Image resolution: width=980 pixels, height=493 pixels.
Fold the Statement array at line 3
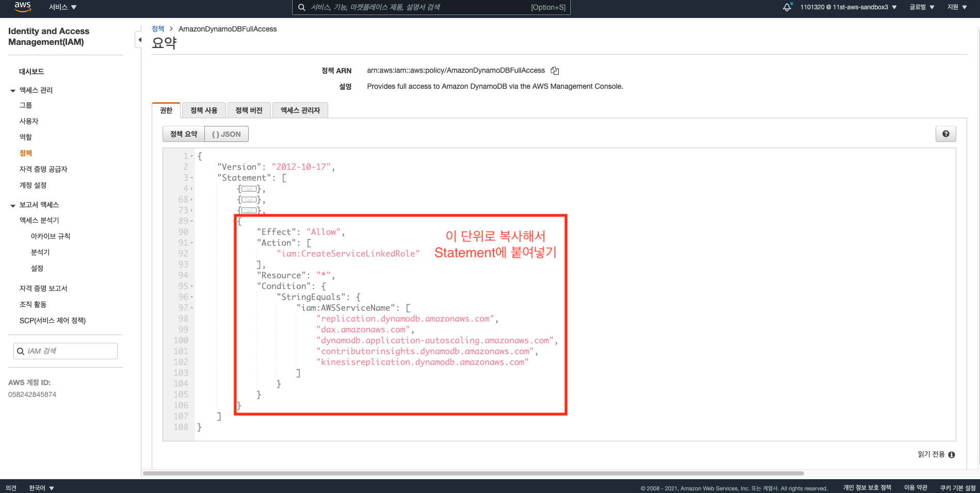[192, 178]
